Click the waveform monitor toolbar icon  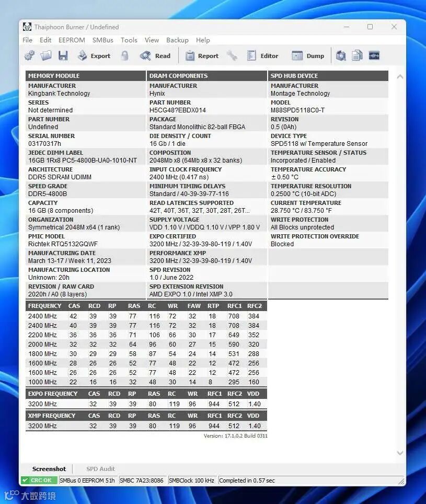[x=374, y=55]
